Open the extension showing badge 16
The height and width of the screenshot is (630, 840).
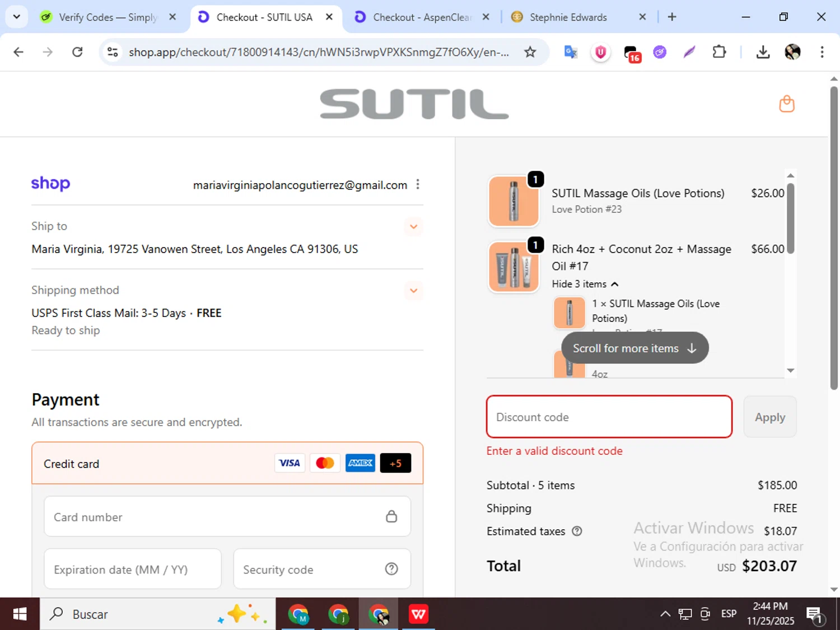coord(632,53)
